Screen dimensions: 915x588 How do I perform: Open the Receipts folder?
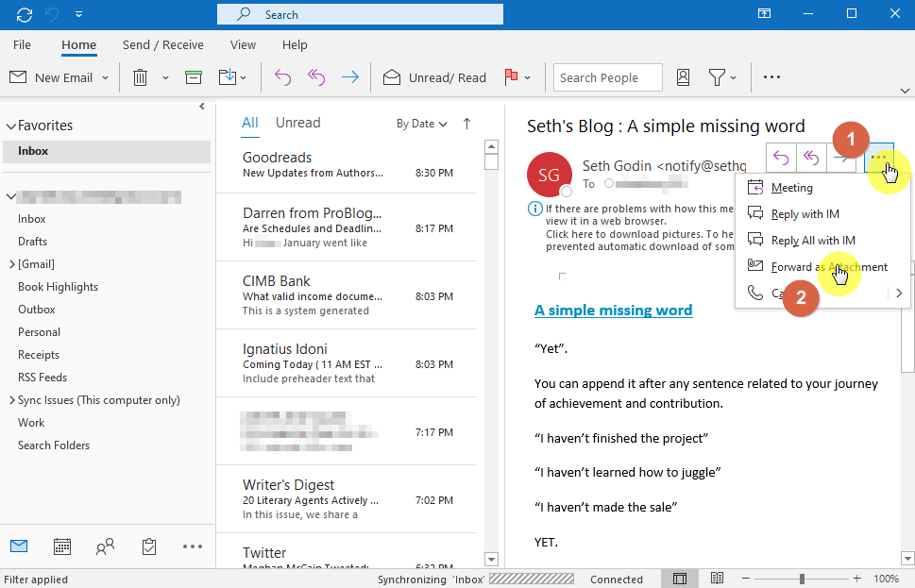click(x=39, y=355)
